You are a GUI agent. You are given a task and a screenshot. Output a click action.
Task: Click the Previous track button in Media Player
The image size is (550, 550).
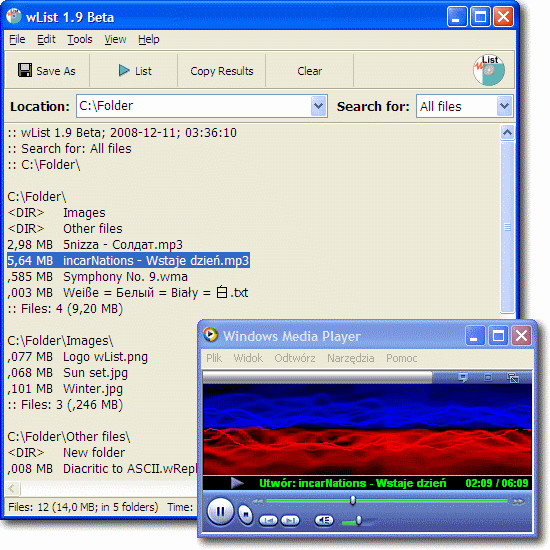pyautogui.click(x=268, y=521)
